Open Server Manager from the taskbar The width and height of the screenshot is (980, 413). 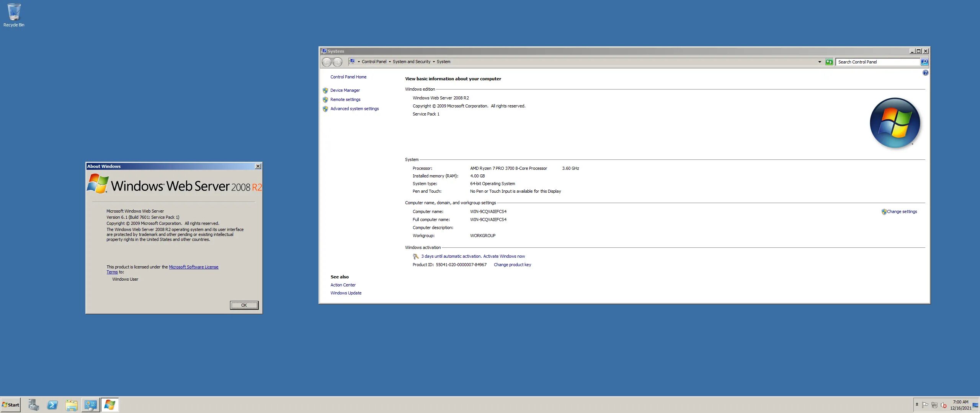34,405
